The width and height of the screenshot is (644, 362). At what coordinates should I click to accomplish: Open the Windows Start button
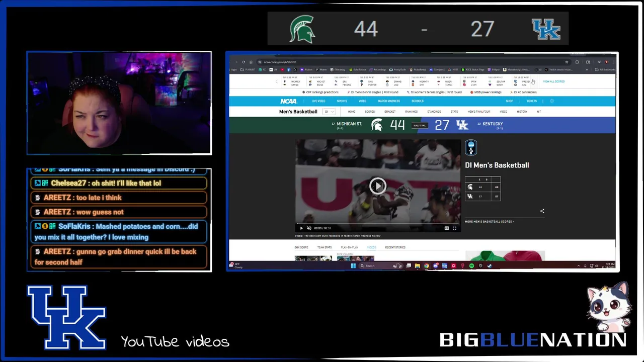353,265
